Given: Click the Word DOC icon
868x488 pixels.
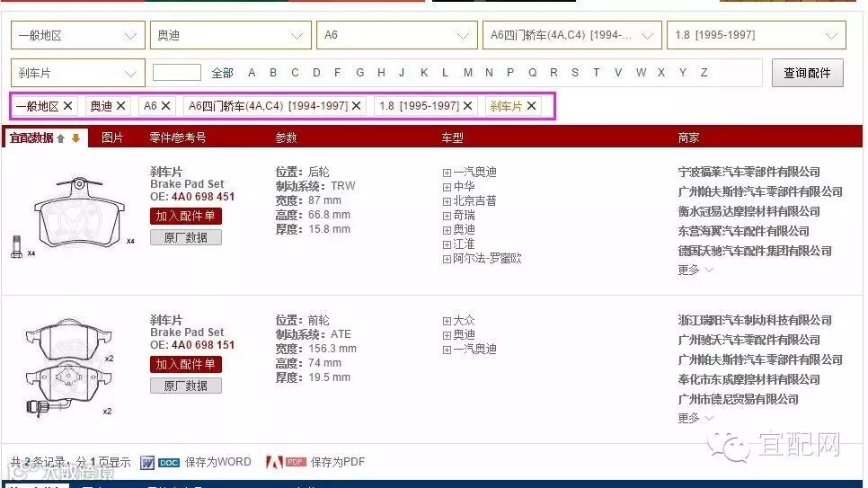Looking at the screenshot, I should tap(160, 462).
